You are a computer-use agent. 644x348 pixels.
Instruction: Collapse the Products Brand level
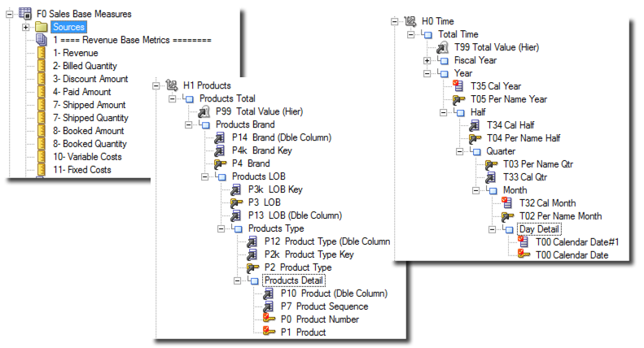pyautogui.click(x=189, y=124)
